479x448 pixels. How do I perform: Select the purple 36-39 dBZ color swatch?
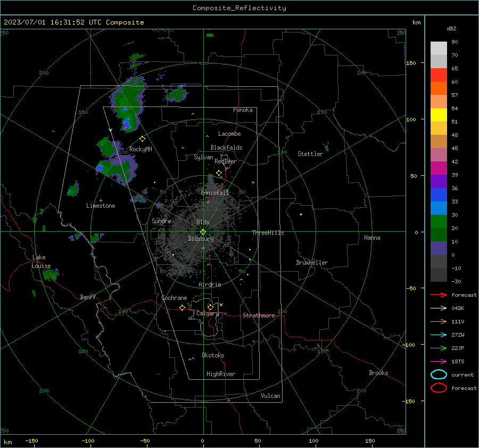pos(439,181)
